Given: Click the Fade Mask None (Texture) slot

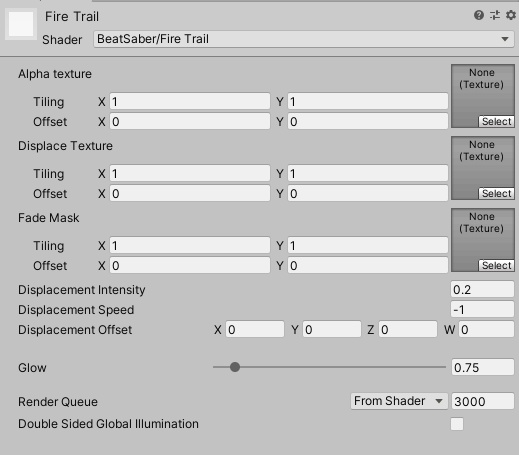Looking at the screenshot, I should pyautogui.click(x=483, y=240).
